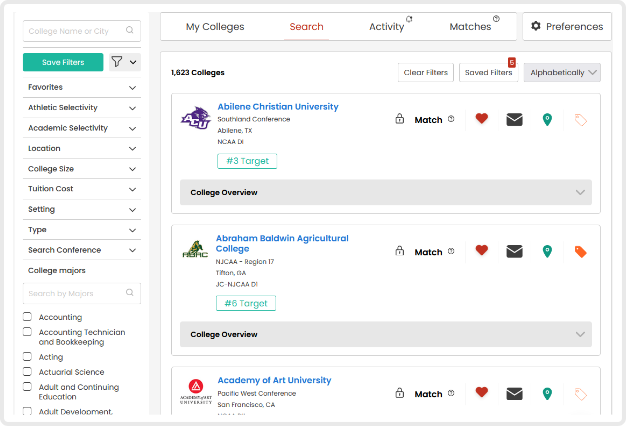626x426 pixels.
Task: Open the Matches tab
Action: click(471, 27)
